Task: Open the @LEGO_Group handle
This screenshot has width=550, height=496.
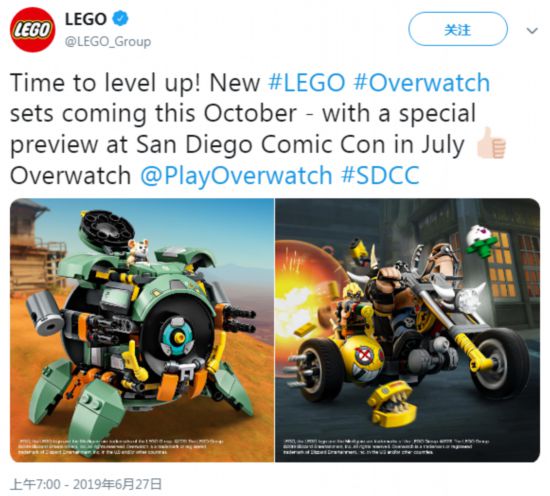Action: 108,42
